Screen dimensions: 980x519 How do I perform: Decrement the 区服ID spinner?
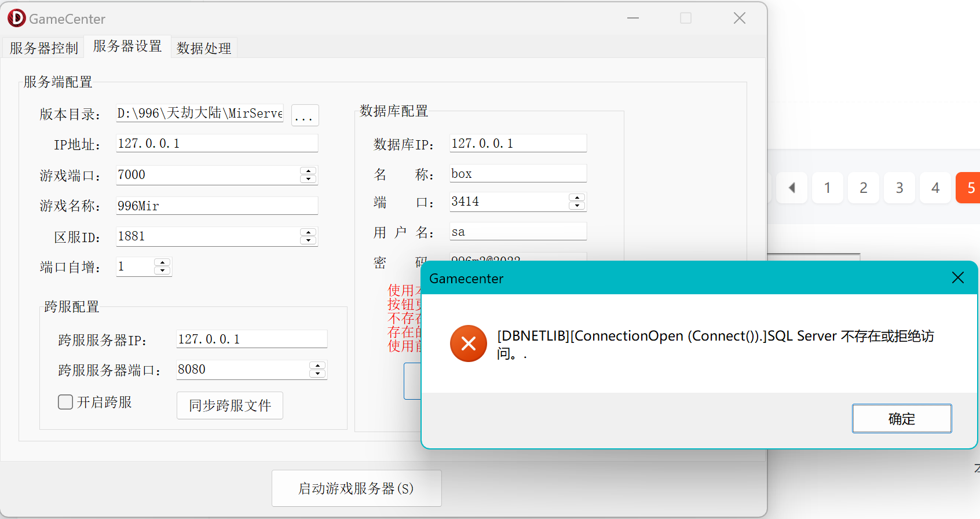(x=309, y=240)
